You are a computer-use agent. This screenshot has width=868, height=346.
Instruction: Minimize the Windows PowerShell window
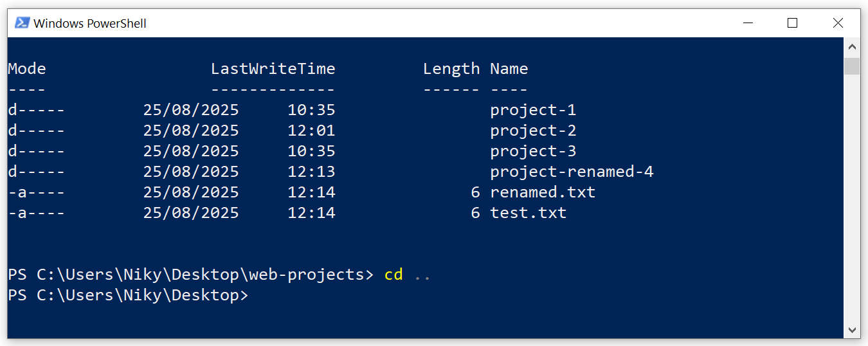(x=748, y=23)
